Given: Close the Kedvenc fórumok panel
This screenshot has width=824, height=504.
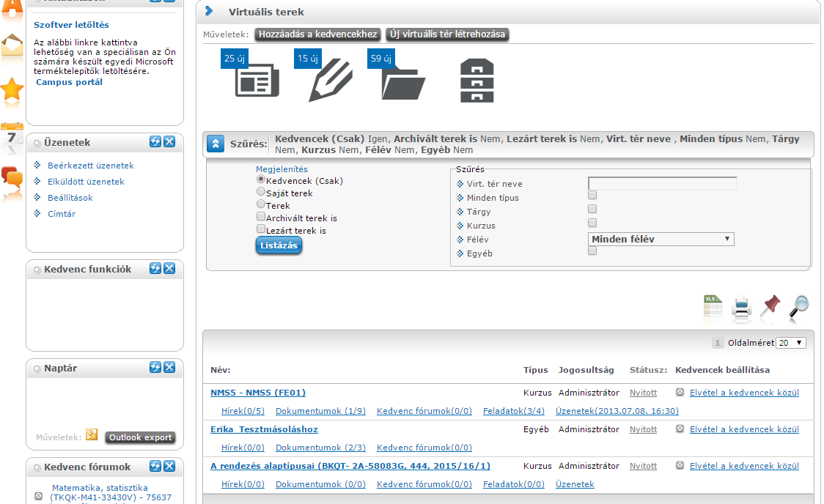Looking at the screenshot, I should (169, 466).
